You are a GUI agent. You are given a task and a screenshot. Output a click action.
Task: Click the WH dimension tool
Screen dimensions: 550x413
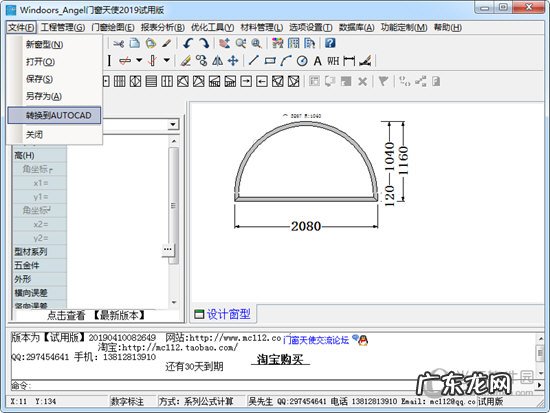point(333,61)
